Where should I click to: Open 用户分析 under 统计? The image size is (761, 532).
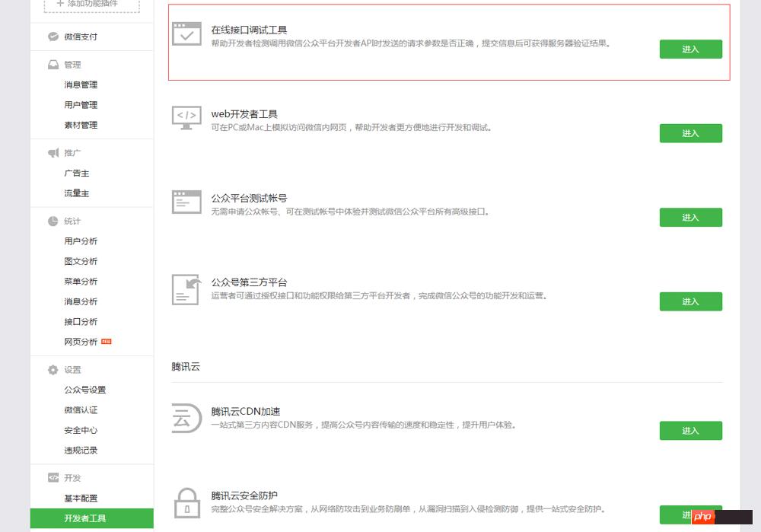pyautogui.click(x=81, y=241)
